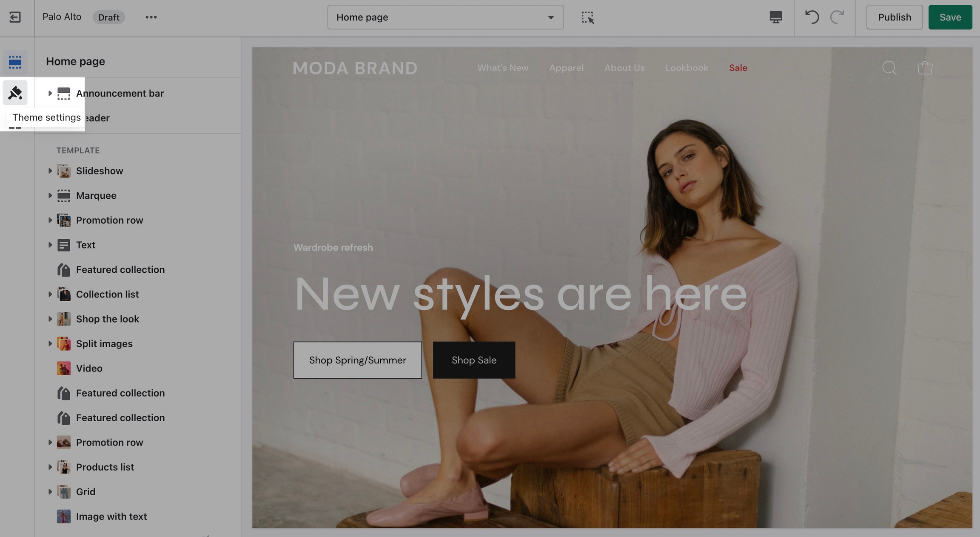
Task: Click the Shop Spring/Summer hero button
Action: (x=357, y=360)
